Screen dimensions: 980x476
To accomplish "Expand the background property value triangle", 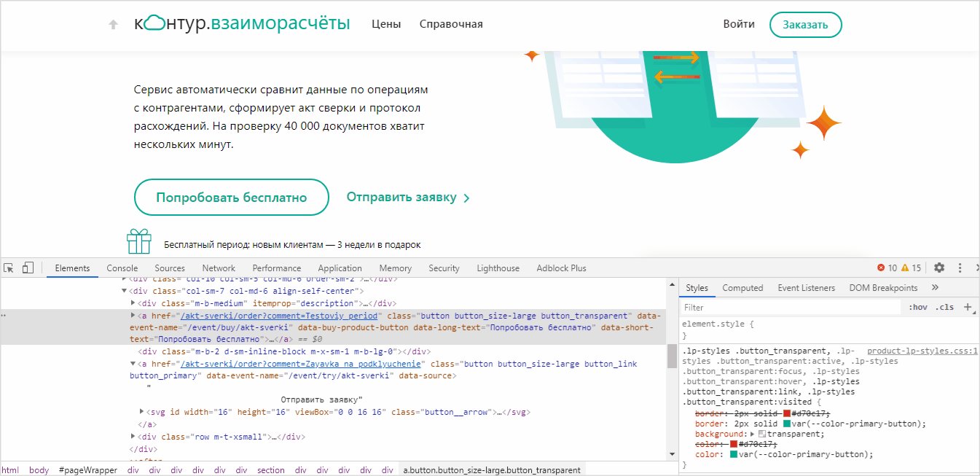I will coord(752,434).
